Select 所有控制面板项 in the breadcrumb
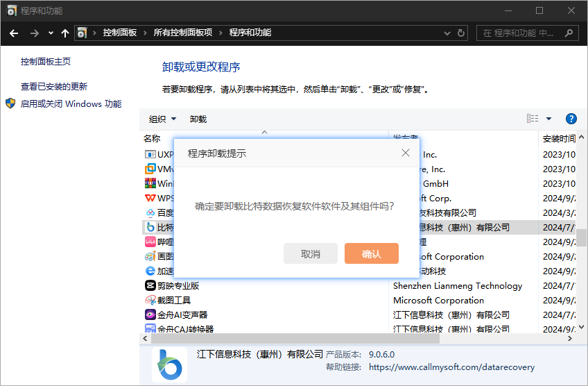 click(182, 33)
